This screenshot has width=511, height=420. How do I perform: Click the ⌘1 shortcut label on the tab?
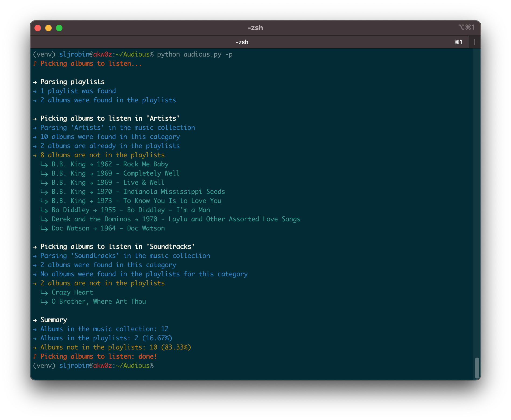(x=458, y=42)
